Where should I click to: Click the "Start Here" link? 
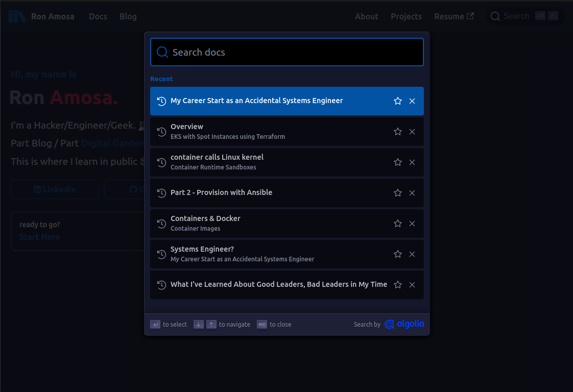39,237
